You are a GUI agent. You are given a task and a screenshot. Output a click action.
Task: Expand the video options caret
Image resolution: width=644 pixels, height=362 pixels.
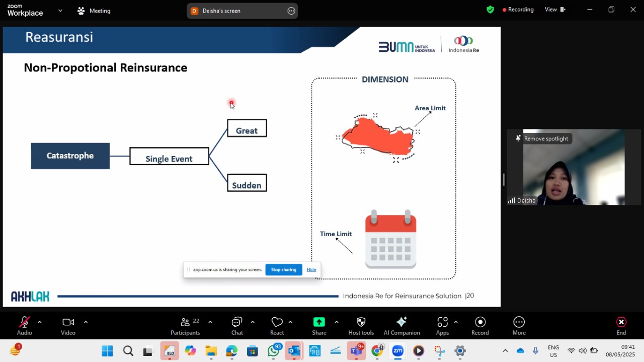[86, 322]
